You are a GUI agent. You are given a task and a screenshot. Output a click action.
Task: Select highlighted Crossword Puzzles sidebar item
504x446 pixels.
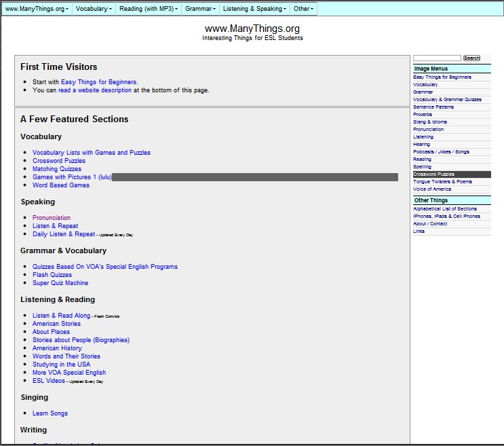coord(452,174)
